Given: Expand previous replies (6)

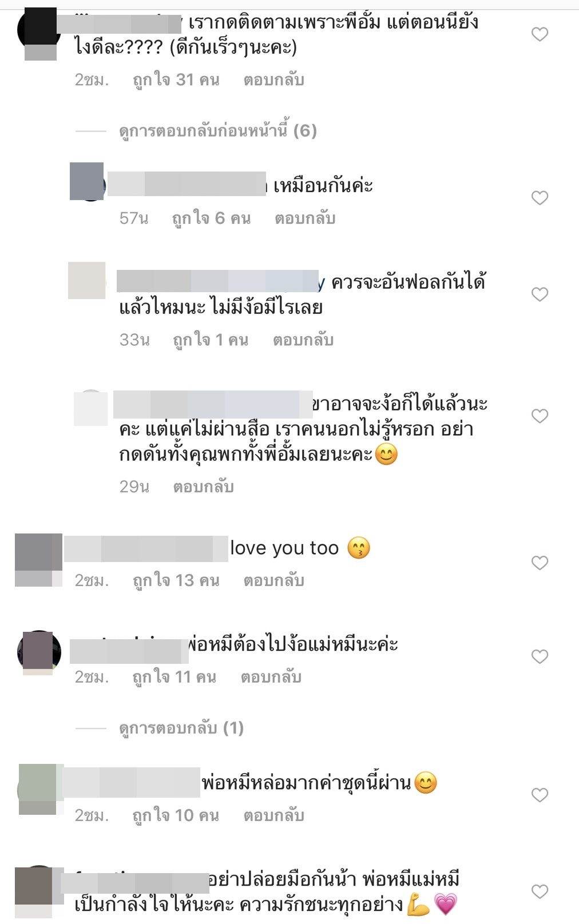Looking at the screenshot, I should 218,131.
